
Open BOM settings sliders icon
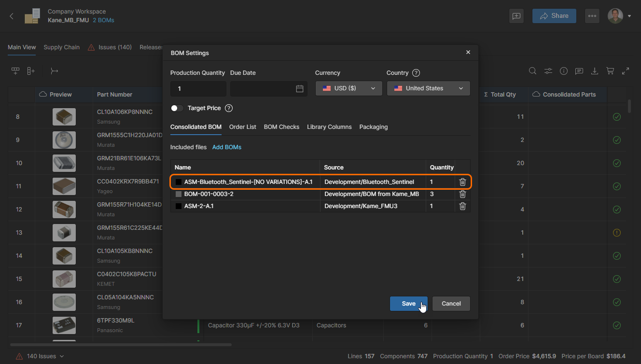tap(548, 71)
